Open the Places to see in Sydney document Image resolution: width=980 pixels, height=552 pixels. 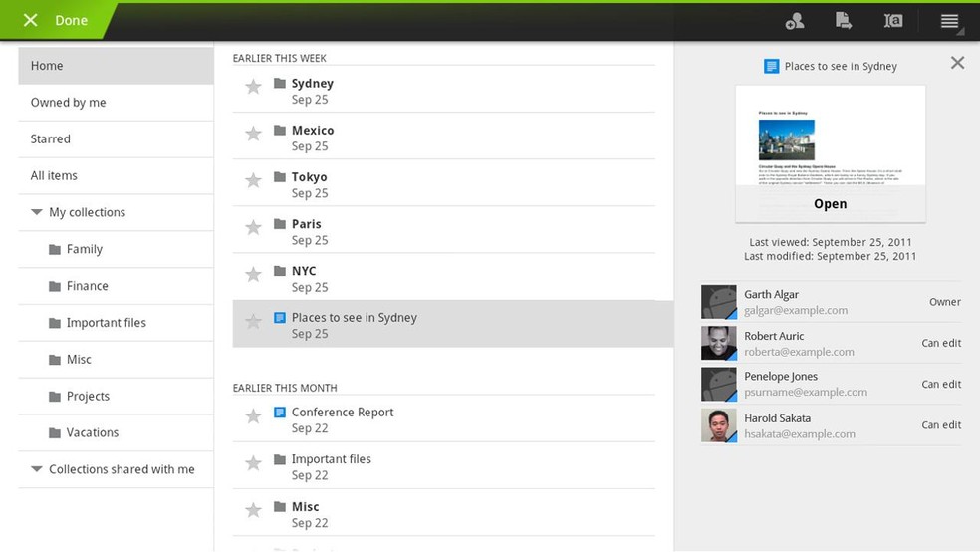[830, 204]
